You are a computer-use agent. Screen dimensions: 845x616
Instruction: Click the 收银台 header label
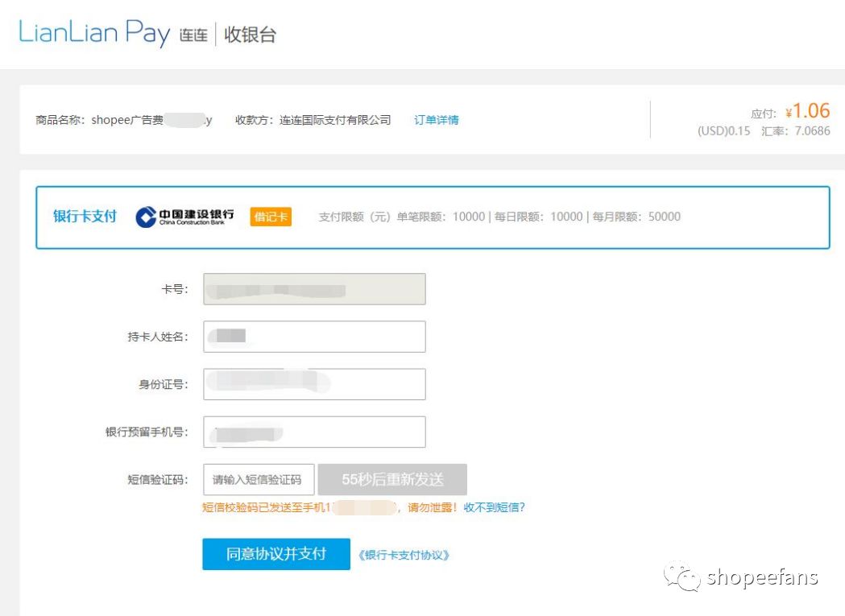point(251,34)
